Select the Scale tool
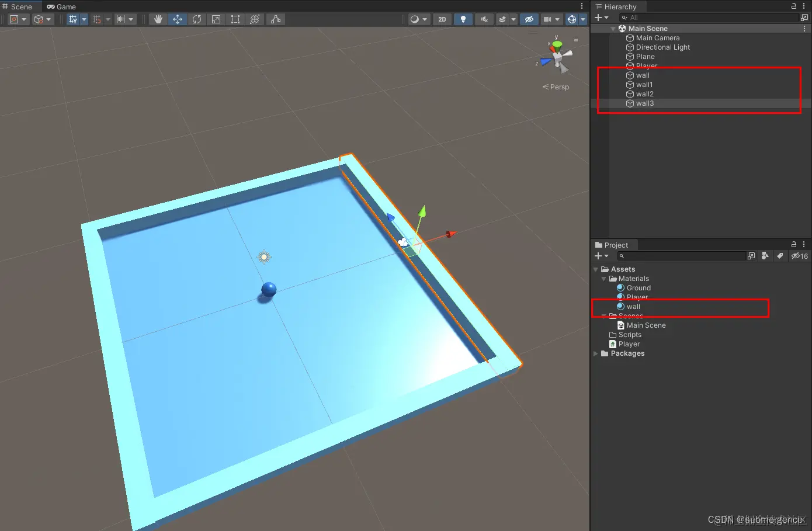 tap(216, 19)
